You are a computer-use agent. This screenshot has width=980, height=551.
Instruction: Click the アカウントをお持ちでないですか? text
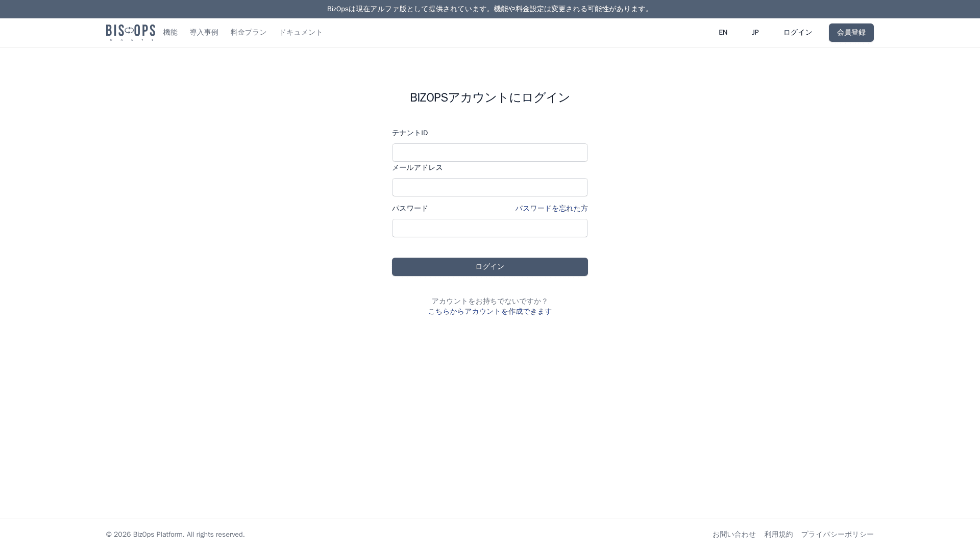pos(490,302)
